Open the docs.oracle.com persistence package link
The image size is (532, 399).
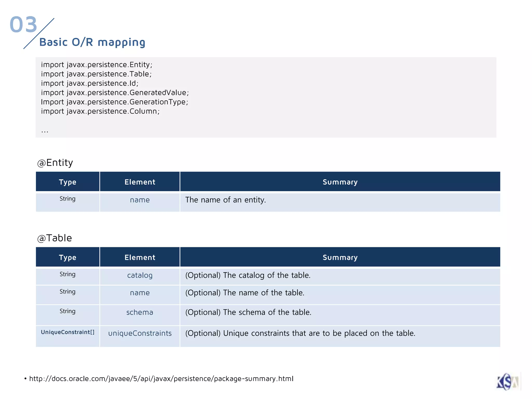pos(161,379)
